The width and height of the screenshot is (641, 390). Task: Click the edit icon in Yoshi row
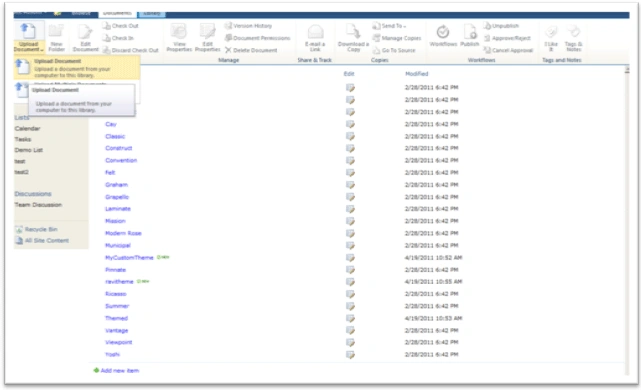tap(350, 356)
